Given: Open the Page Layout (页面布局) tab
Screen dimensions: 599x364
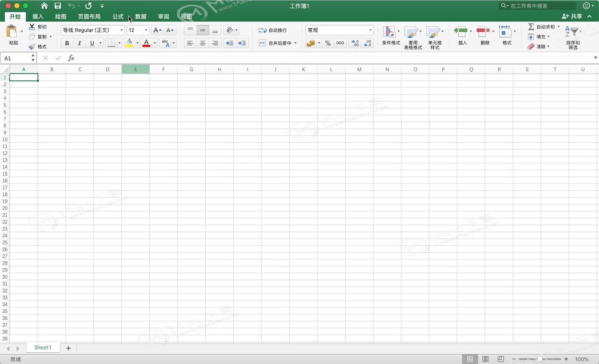Looking at the screenshot, I should point(89,16).
